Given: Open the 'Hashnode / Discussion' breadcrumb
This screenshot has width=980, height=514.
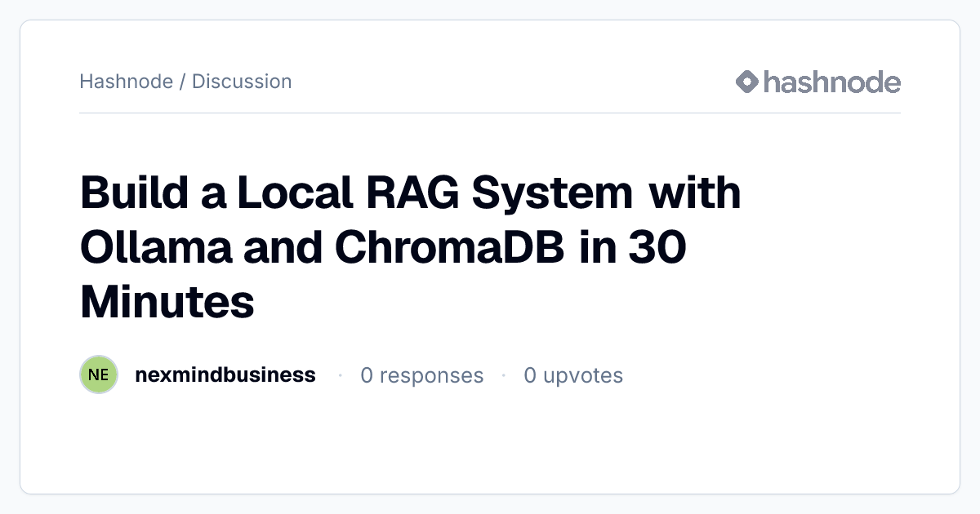Looking at the screenshot, I should pyautogui.click(x=185, y=82).
